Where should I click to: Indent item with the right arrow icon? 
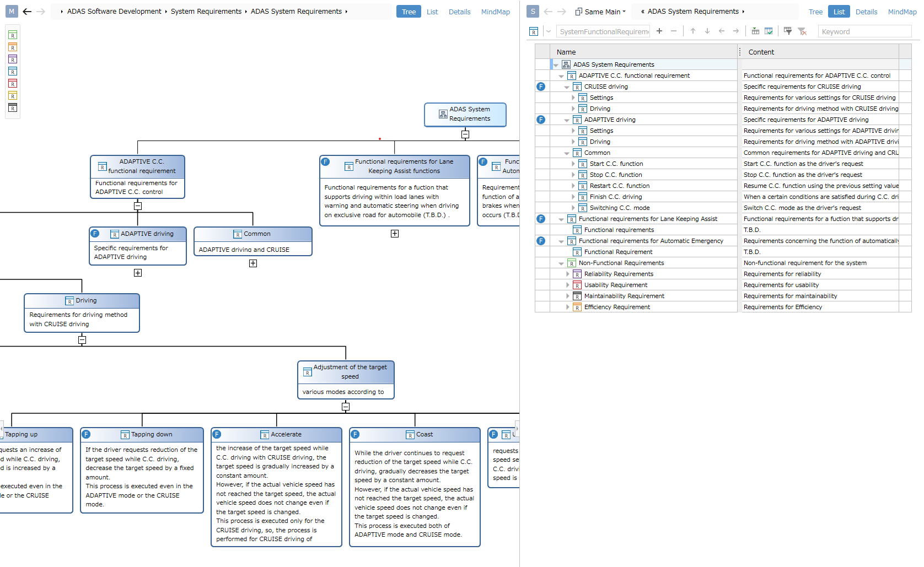point(736,31)
